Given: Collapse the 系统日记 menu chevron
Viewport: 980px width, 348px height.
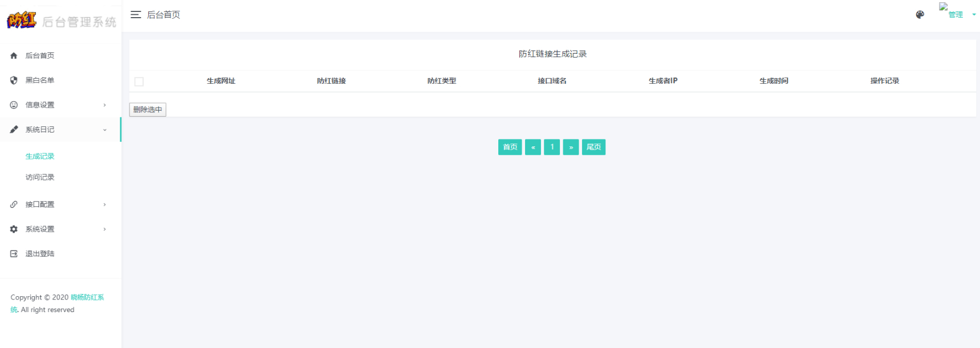Looking at the screenshot, I should [105, 130].
